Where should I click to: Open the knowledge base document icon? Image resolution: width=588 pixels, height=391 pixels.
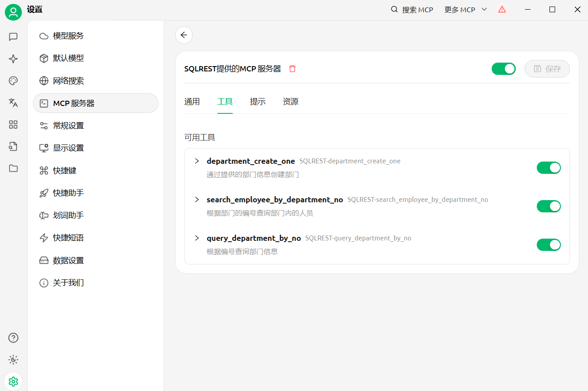tap(13, 147)
